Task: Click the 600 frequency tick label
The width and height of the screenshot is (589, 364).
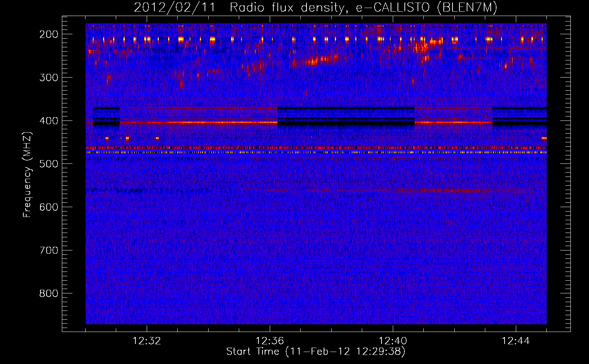Action: [49, 207]
